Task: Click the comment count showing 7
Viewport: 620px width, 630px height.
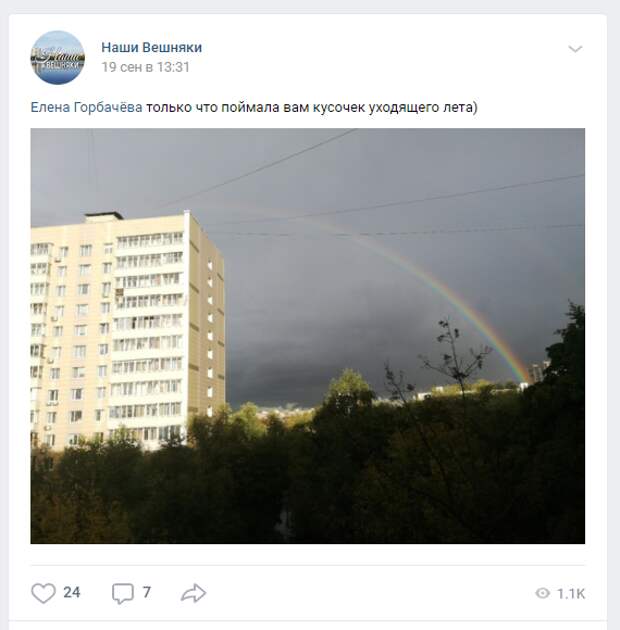Action: (x=147, y=593)
